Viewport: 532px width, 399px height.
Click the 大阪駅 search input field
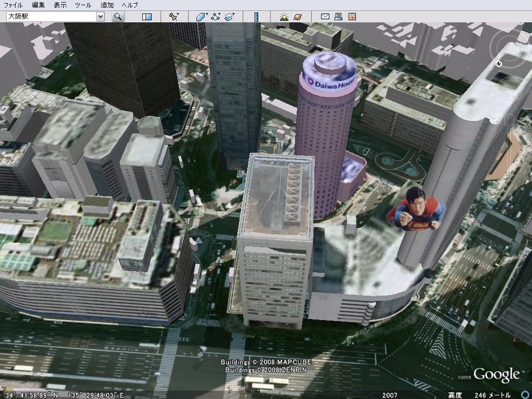pos(51,16)
